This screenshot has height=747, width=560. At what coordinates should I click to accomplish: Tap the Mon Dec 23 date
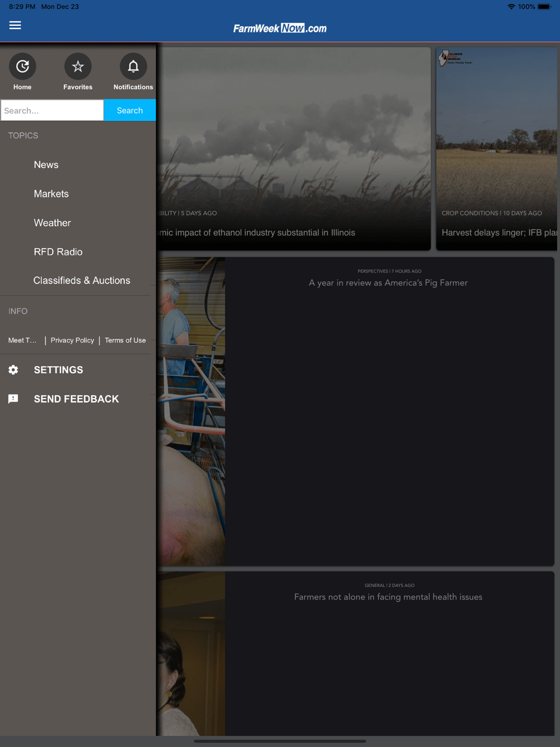coord(60,7)
